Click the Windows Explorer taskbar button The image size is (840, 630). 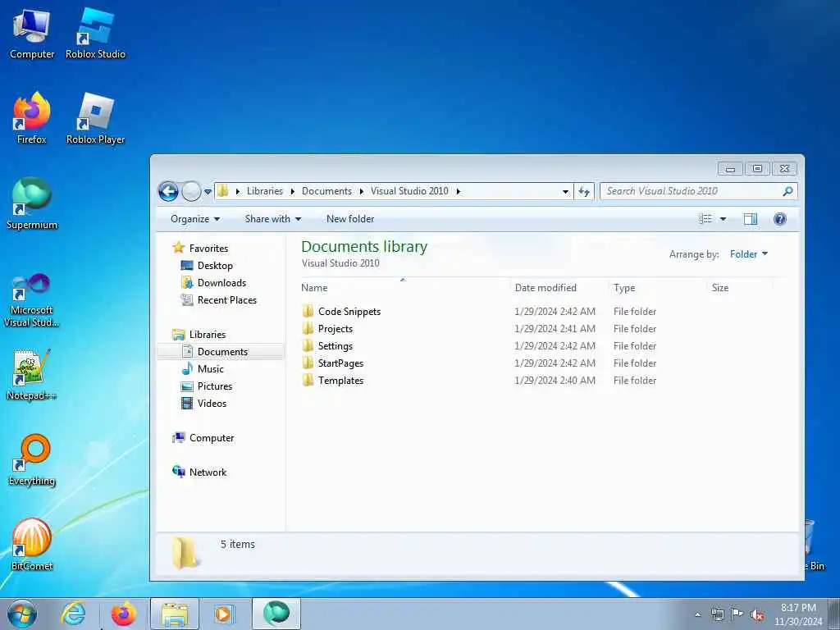click(175, 614)
